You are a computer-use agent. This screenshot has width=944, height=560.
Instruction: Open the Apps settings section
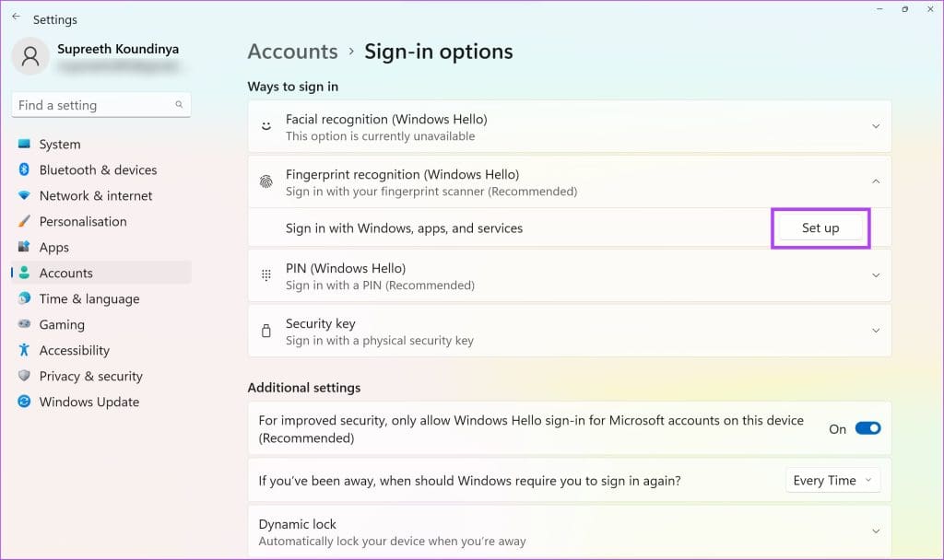click(53, 247)
